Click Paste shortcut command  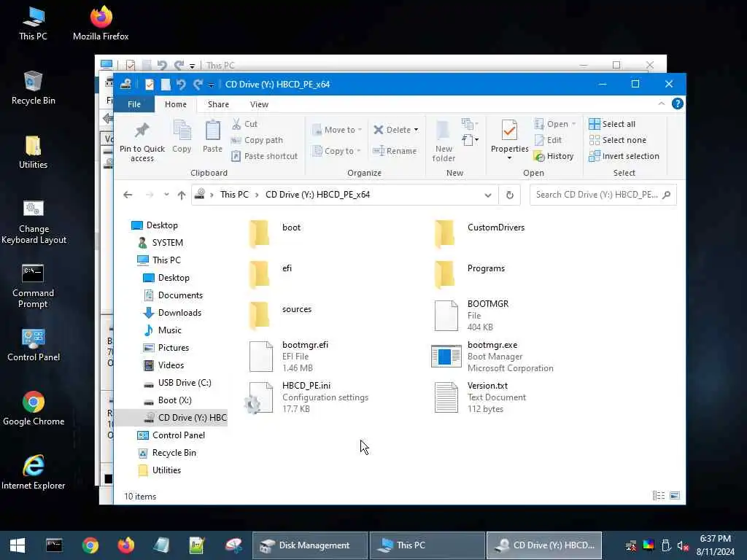click(264, 156)
